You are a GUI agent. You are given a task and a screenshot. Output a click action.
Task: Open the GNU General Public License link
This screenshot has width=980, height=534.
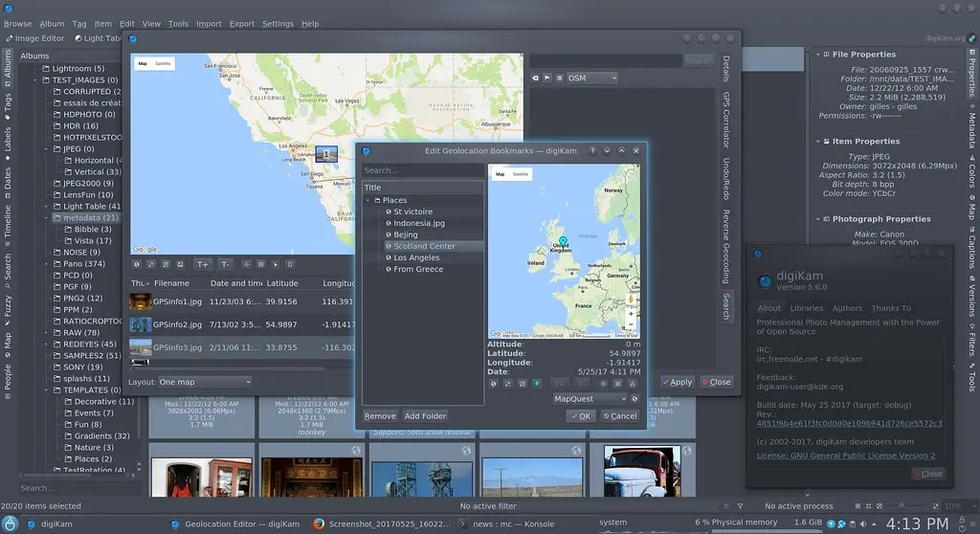[x=846, y=456]
